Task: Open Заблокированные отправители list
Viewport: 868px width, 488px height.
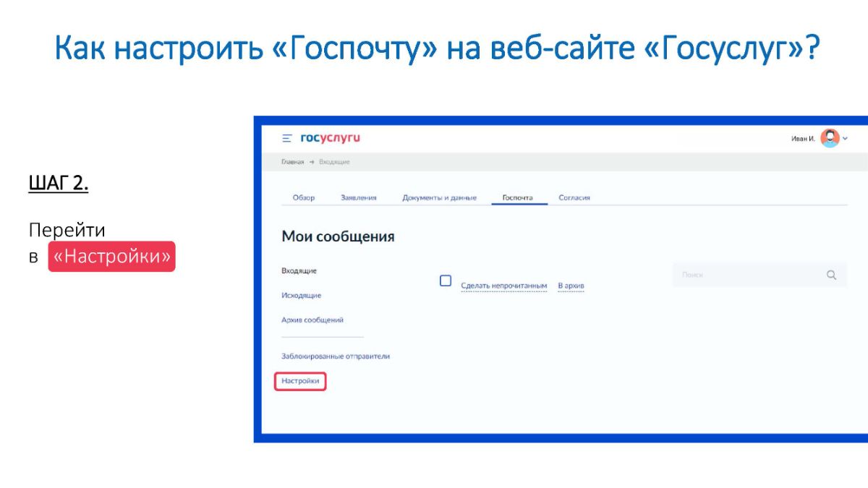Action: (x=336, y=356)
